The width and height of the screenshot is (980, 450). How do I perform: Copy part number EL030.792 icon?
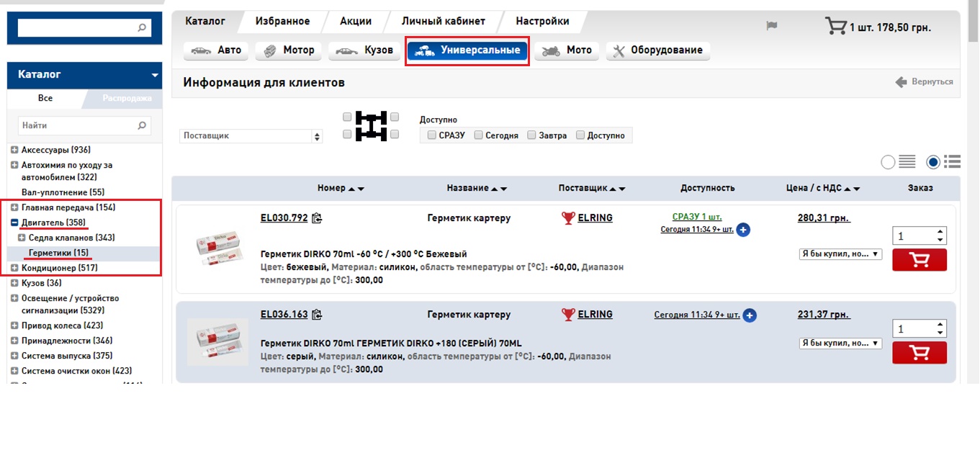317,218
